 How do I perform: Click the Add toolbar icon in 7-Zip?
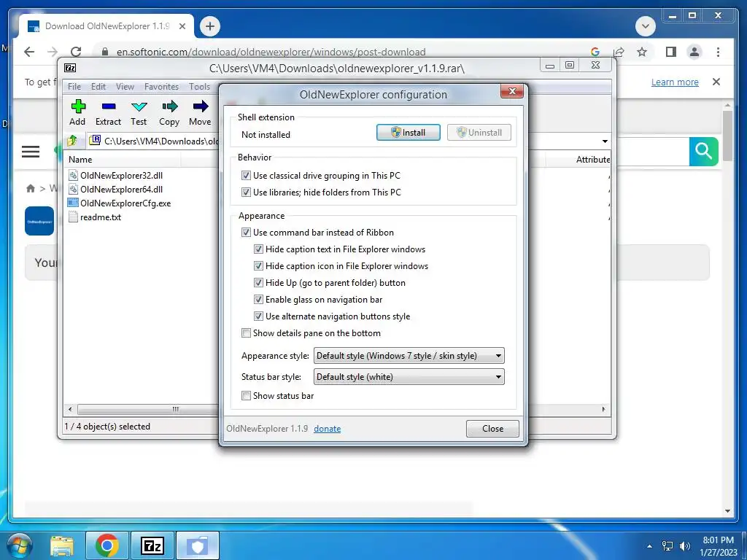pyautogui.click(x=78, y=106)
